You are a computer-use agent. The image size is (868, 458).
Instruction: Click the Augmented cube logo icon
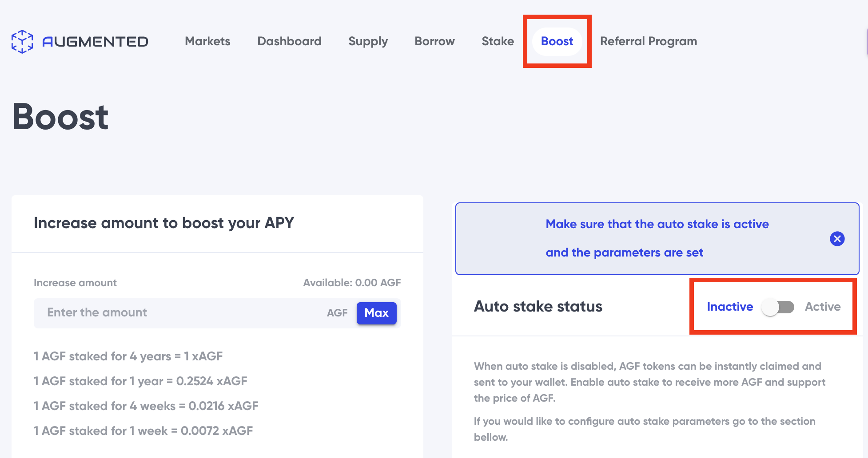click(22, 42)
